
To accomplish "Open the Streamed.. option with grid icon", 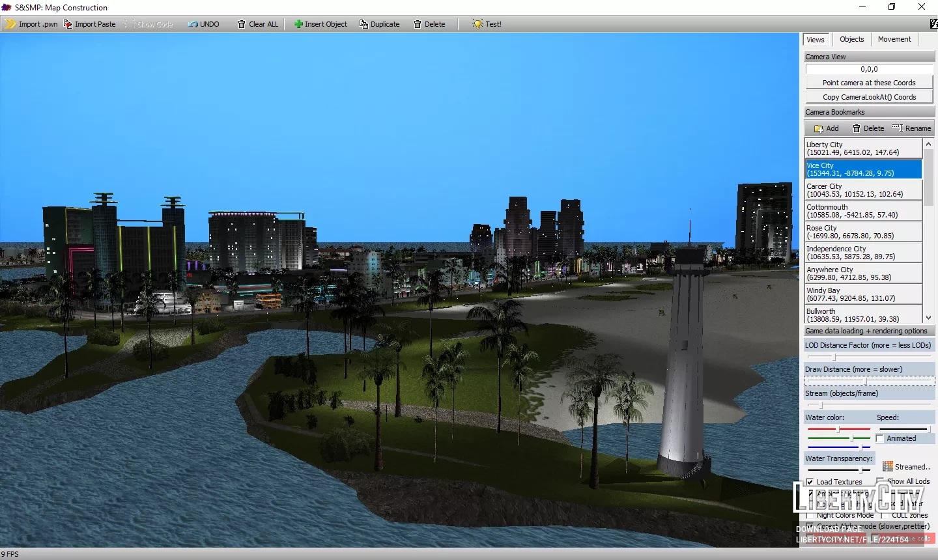I will tap(906, 466).
